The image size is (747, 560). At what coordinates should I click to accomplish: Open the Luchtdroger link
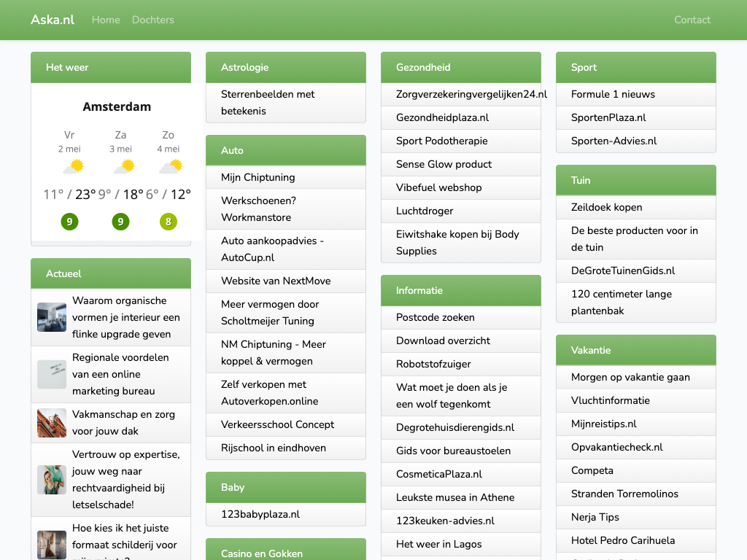[x=425, y=211]
